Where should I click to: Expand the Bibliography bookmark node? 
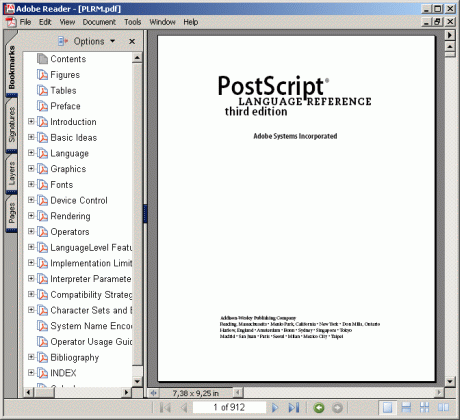point(31,357)
